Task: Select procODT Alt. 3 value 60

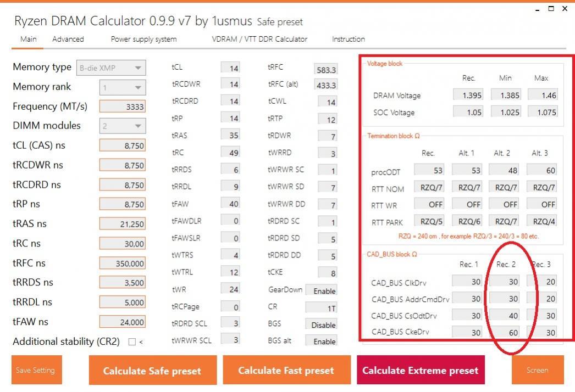Action: (541, 170)
